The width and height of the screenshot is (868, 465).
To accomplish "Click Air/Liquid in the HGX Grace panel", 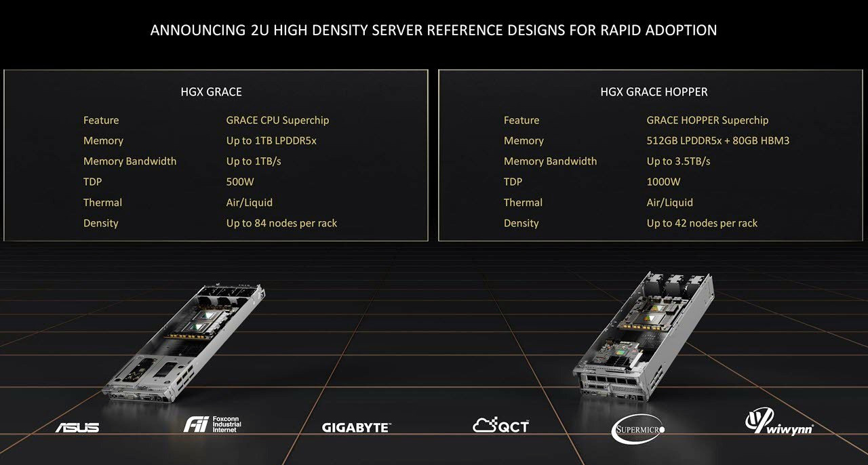I will [x=250, y=203].
